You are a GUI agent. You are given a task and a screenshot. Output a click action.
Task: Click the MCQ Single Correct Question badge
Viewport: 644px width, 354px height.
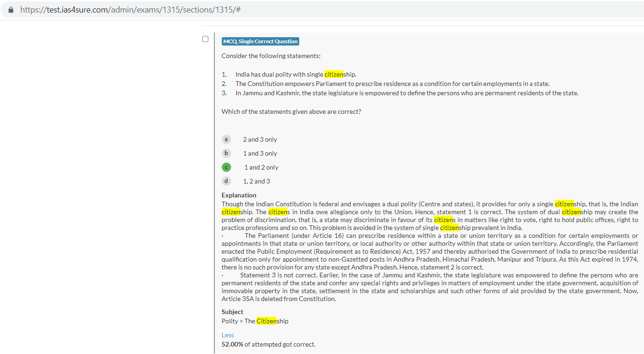tap(260, 41)
